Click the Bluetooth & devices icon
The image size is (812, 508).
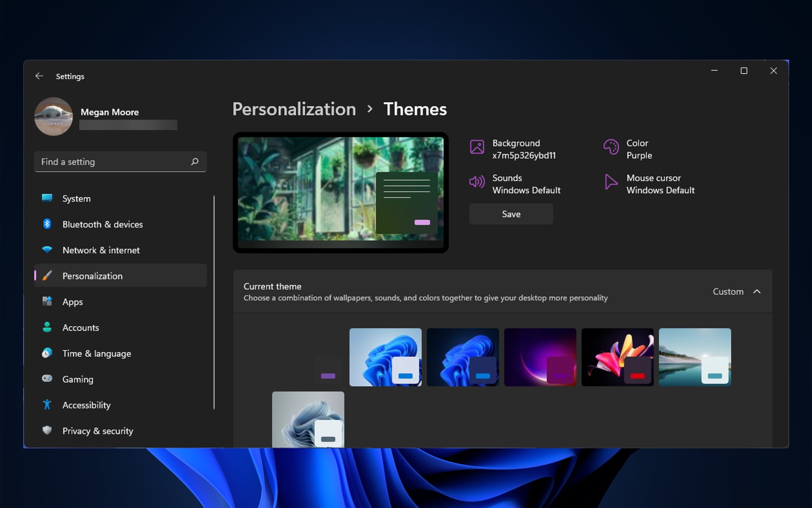[47, 224]
